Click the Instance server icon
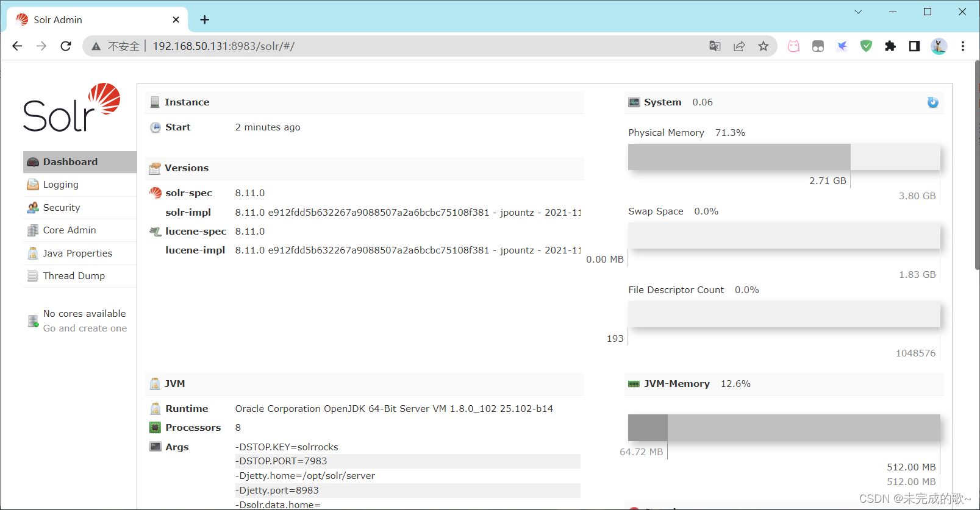The height and width of the screenshot is (510, 980). (155, 102)
